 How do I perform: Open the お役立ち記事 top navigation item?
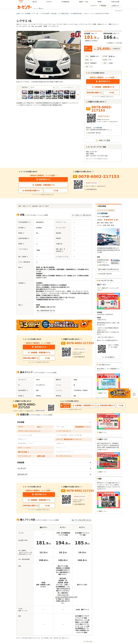[115, 2]
